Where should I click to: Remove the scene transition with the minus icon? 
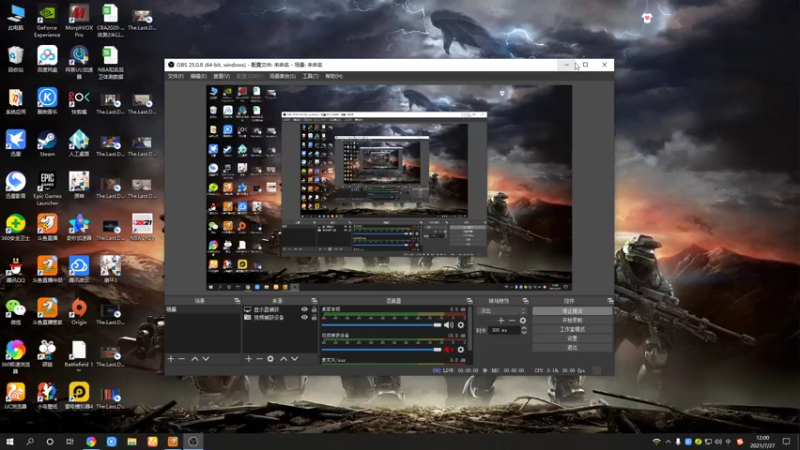click(512, 320)
